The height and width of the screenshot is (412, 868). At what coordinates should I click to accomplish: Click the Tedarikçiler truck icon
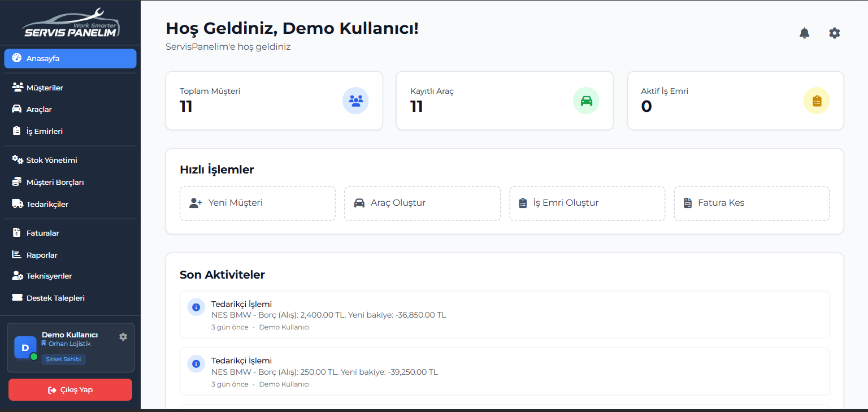tap(17, 204)
